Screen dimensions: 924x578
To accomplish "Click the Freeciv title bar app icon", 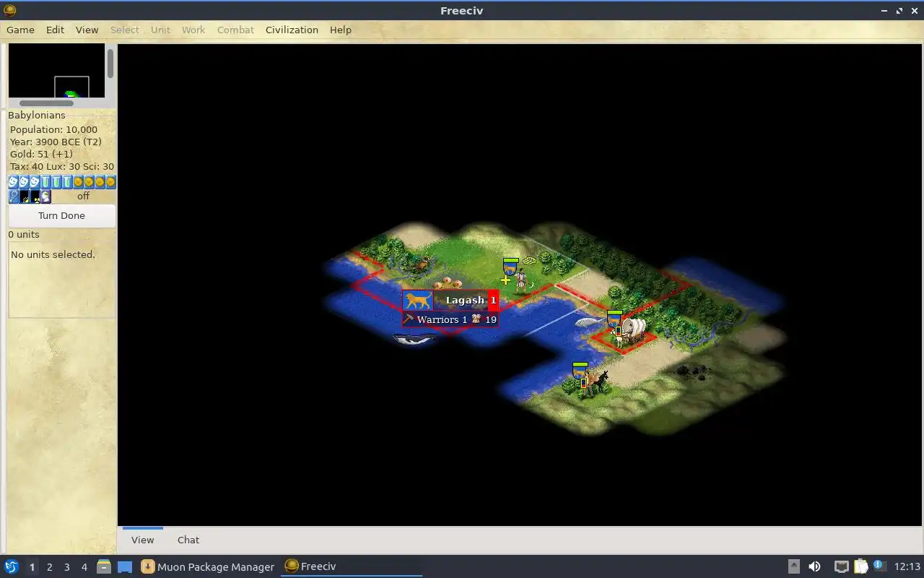I will (x=9, y=10).
